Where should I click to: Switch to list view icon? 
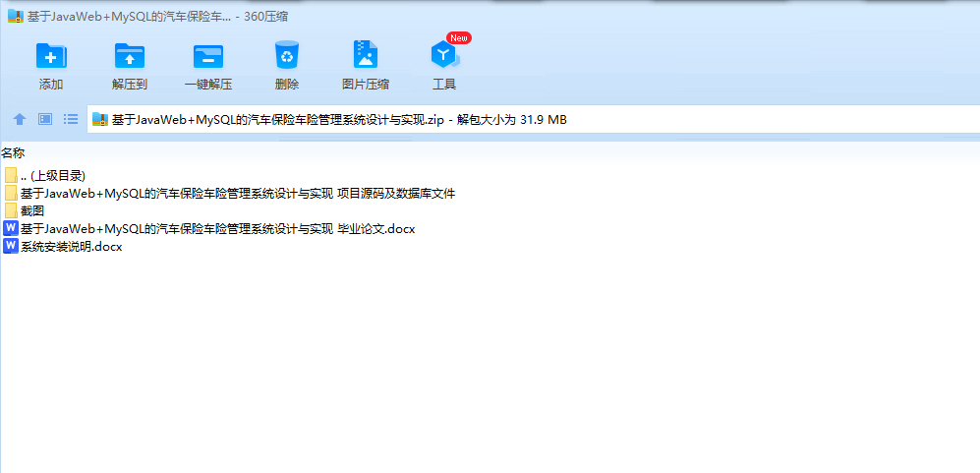[x=71, y=119]
